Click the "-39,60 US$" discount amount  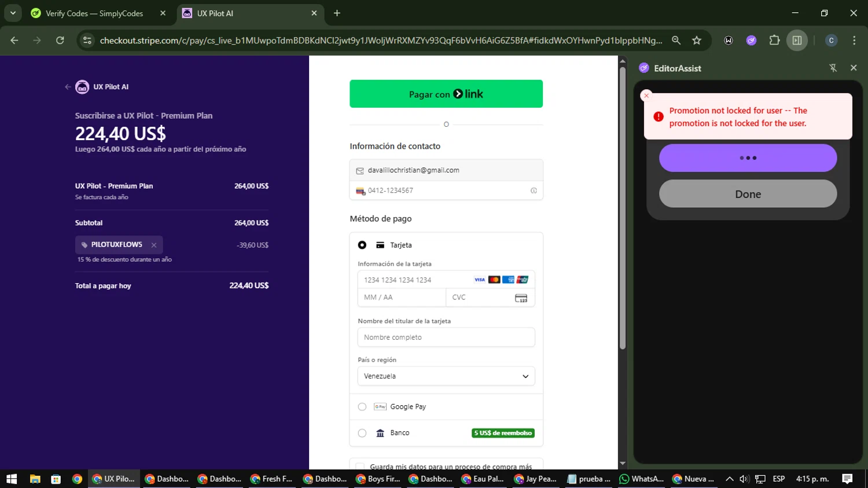[x=252, y=245]
